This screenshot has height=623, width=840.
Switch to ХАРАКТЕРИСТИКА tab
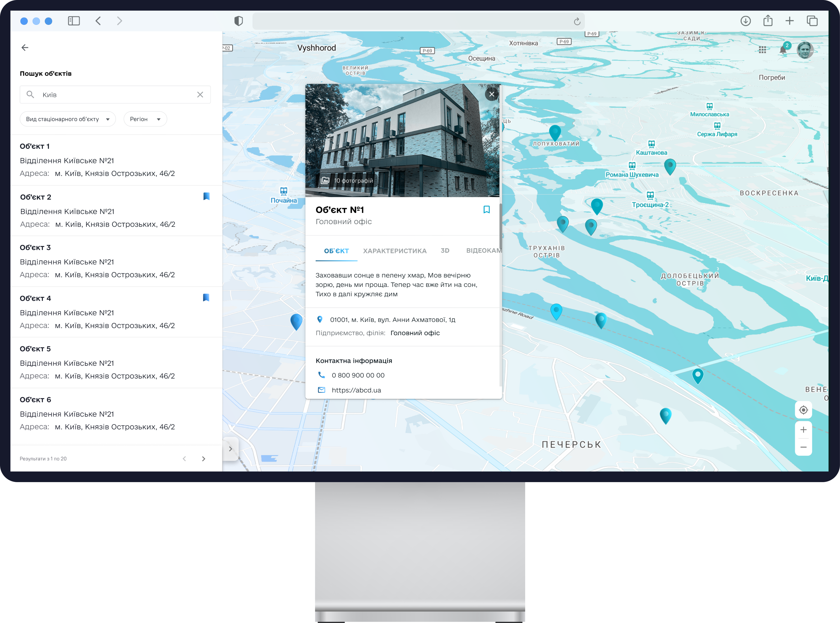pyautogui.click(x=395, y=251)
